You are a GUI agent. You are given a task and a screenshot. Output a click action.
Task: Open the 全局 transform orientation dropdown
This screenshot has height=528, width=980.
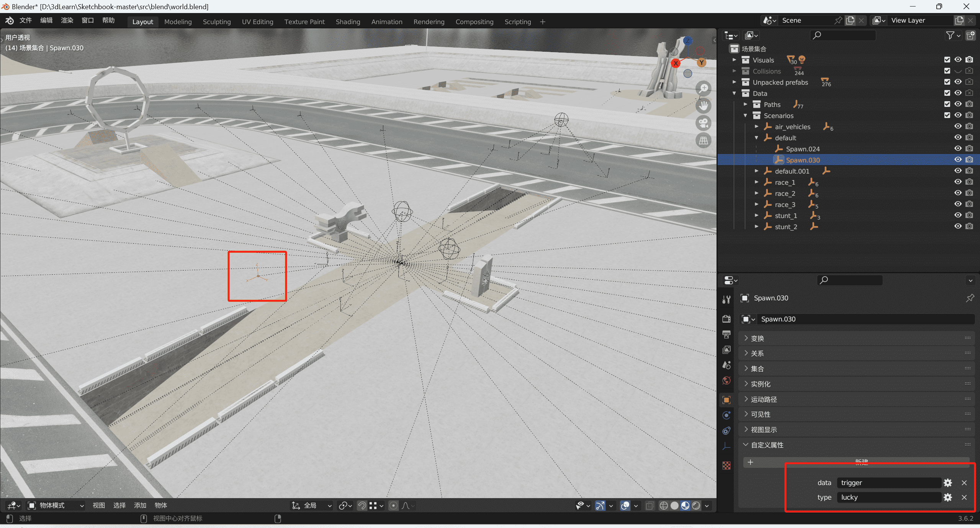tap(312, 506)
